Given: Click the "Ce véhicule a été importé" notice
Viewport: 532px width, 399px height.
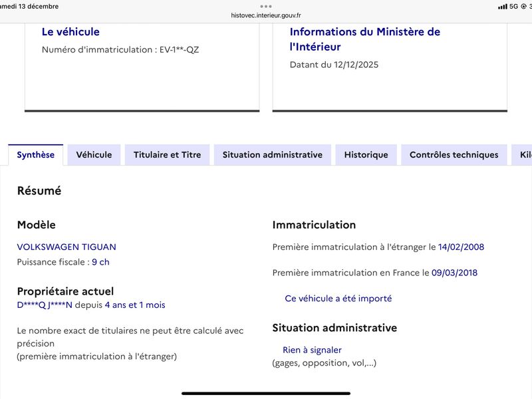Looking at the screenshot, I should 338,299.
